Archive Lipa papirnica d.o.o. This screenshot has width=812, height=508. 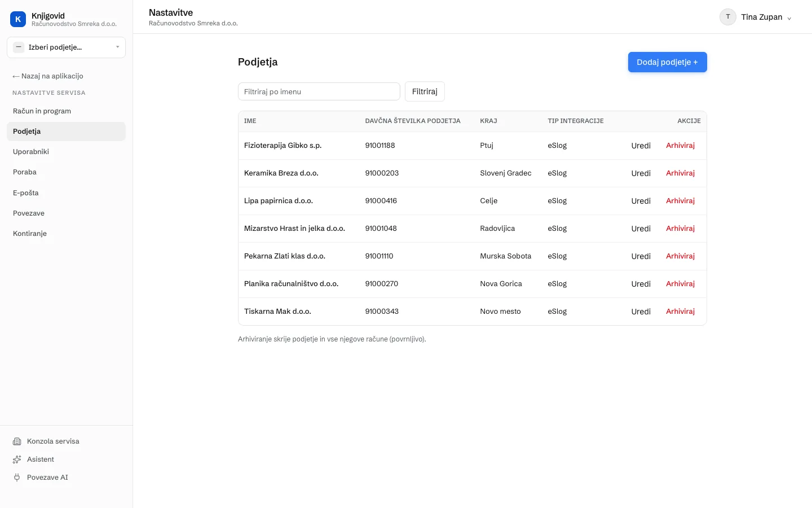681,201
